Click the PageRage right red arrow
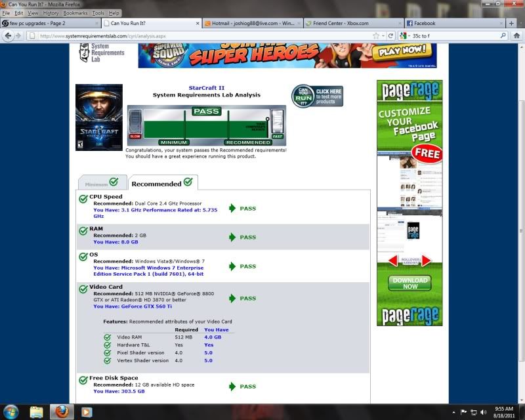Viewport: 525px width, 420px height. (426, 261)
